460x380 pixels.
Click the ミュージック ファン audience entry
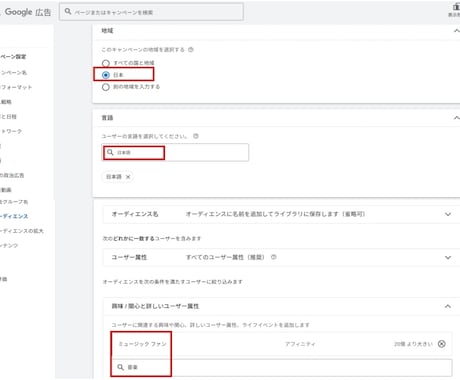[142, 344]
